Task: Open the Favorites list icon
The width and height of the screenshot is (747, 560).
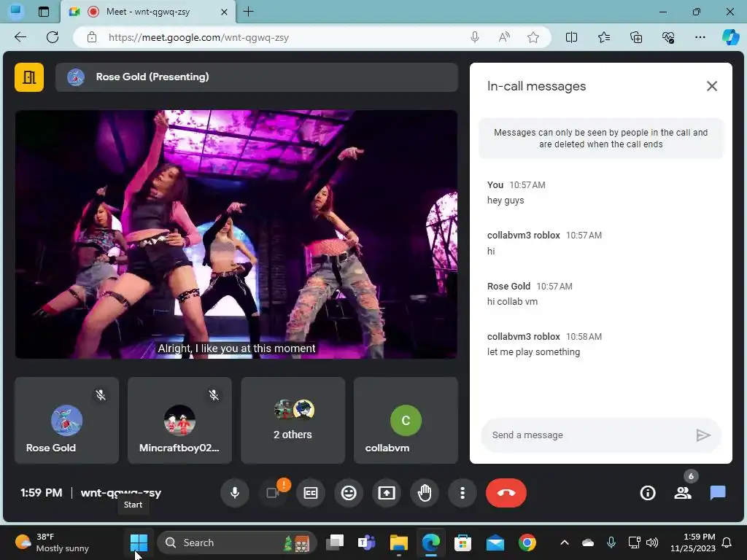Action: pyautogui.click(x=603, y=37)
